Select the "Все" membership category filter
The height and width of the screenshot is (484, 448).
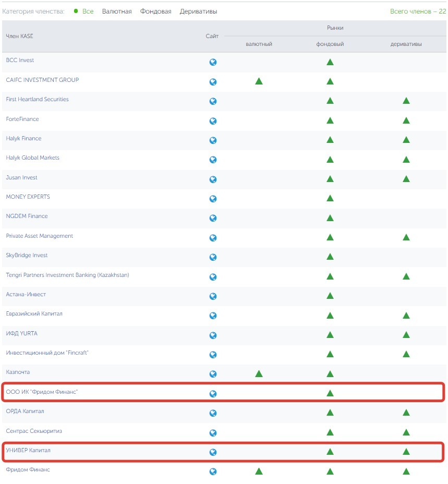coord(88,11)
